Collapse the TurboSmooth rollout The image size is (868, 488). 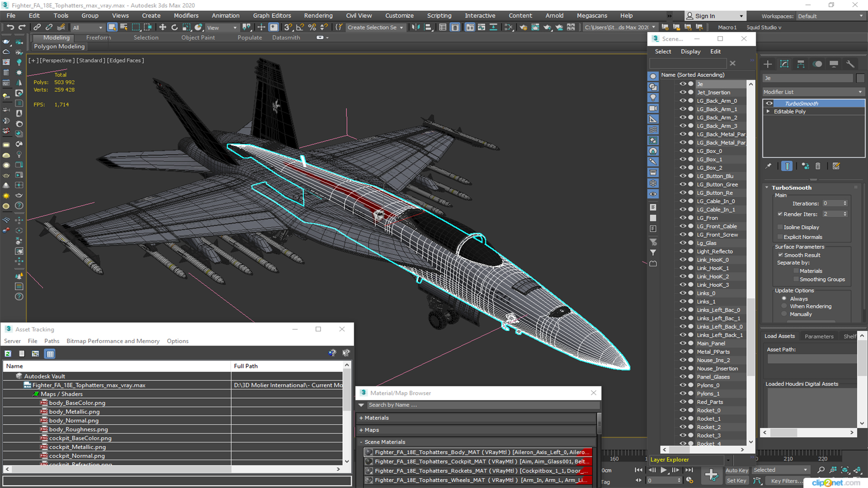pyautogui.click(x=767, y=188)
